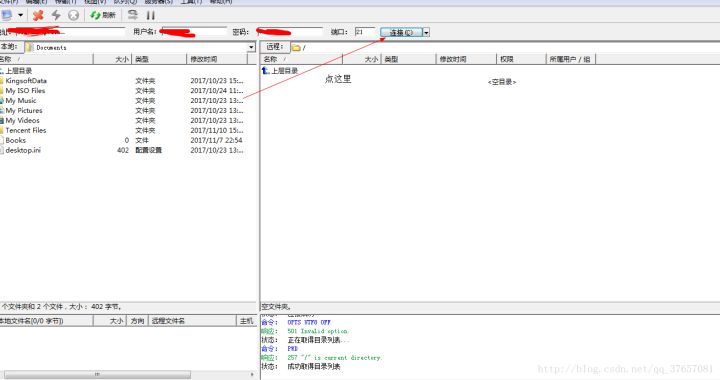Viewport: 720px width, 380px height.
Task: Click the queue pane horizontal scrollbar thumb
Action: (x=96, y=374)
